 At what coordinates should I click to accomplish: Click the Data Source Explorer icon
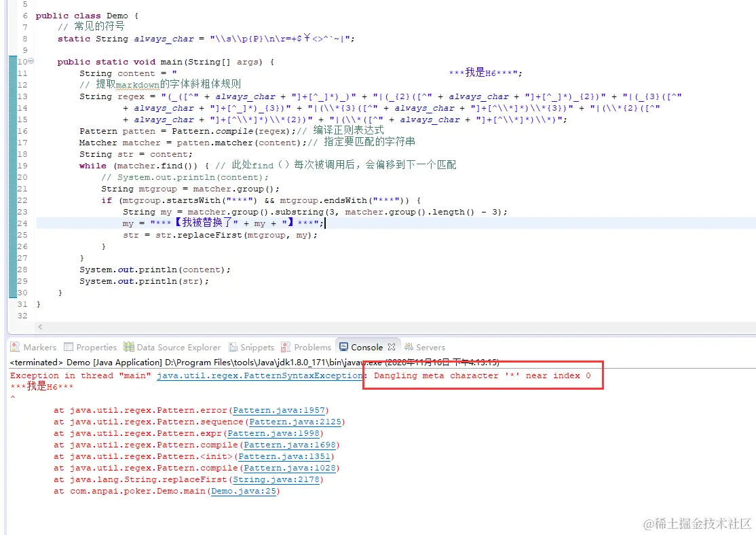coord(129,347)
